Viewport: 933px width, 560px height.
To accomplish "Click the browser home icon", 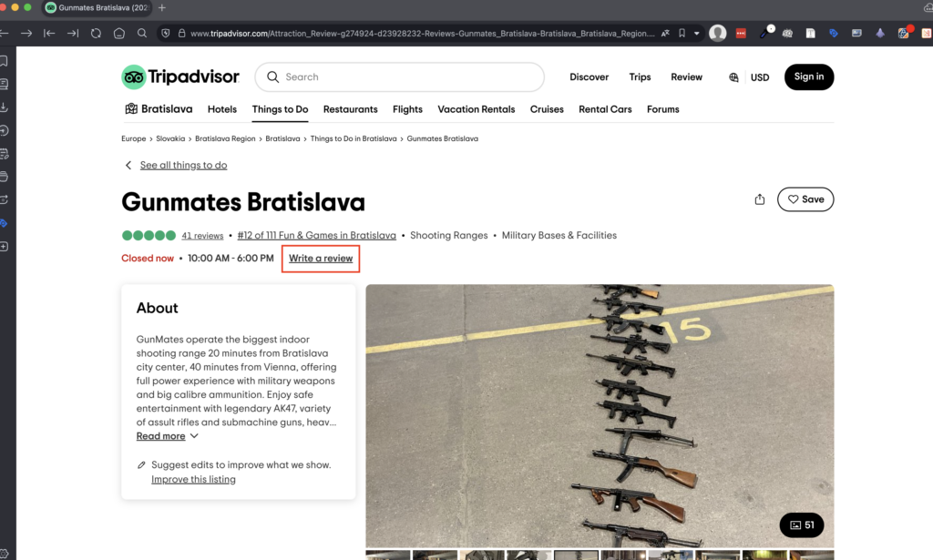I will pos(119,34).
